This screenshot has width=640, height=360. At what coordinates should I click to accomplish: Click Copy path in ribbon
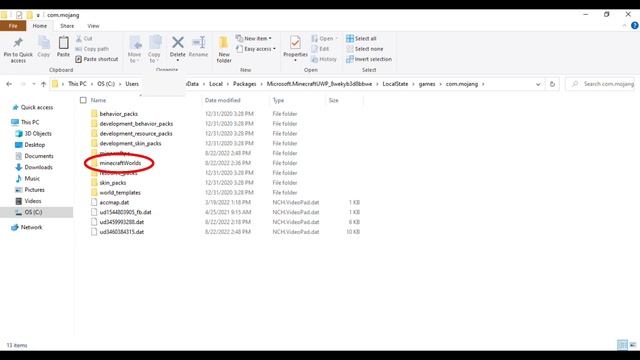pyautogui.click(x=92, y=49)
